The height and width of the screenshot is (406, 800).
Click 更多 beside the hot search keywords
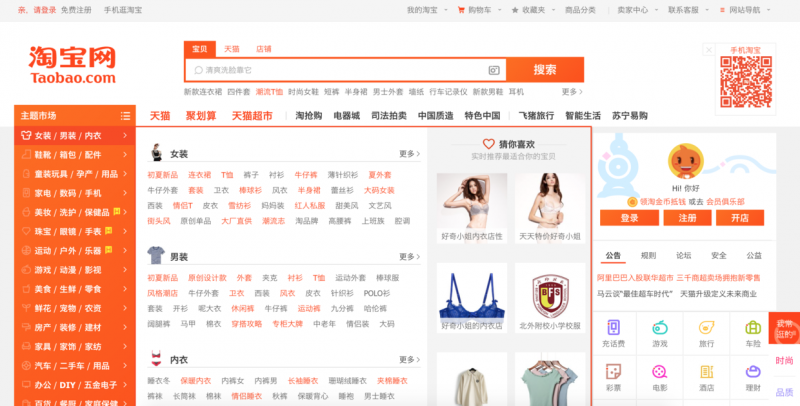coord(572,92)
